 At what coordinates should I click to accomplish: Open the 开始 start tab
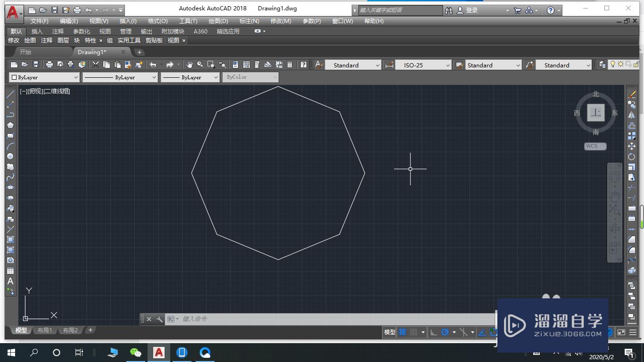pos(25,52)
